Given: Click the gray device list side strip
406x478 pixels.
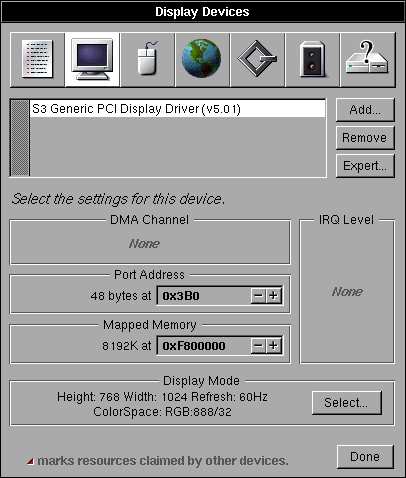Looking at the screenshot, I should [x=20, y=138].
